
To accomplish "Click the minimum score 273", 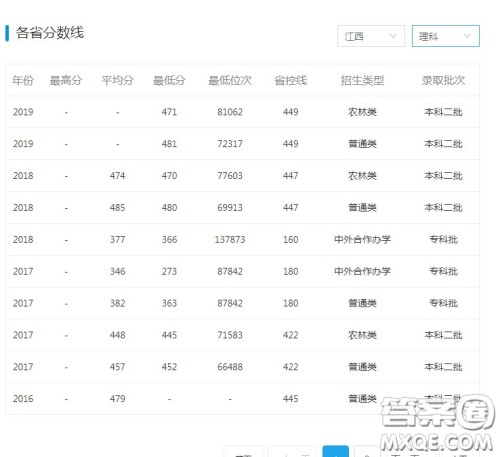I will (169, 271).
